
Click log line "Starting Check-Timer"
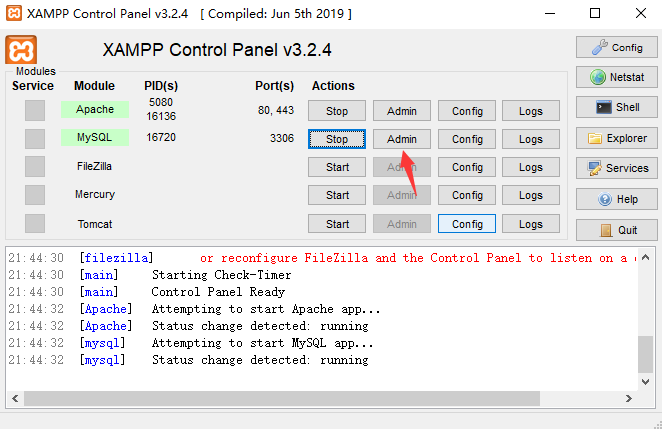(222, 275)
